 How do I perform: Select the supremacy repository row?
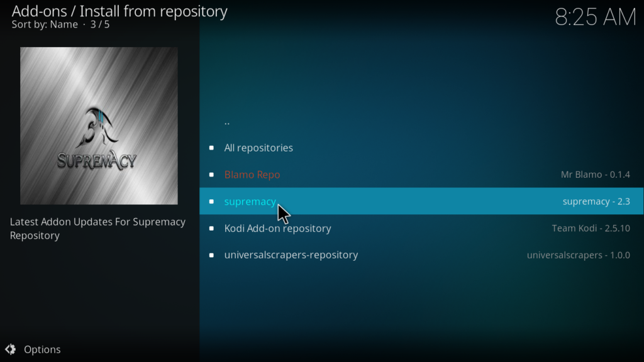coord(421,201)
